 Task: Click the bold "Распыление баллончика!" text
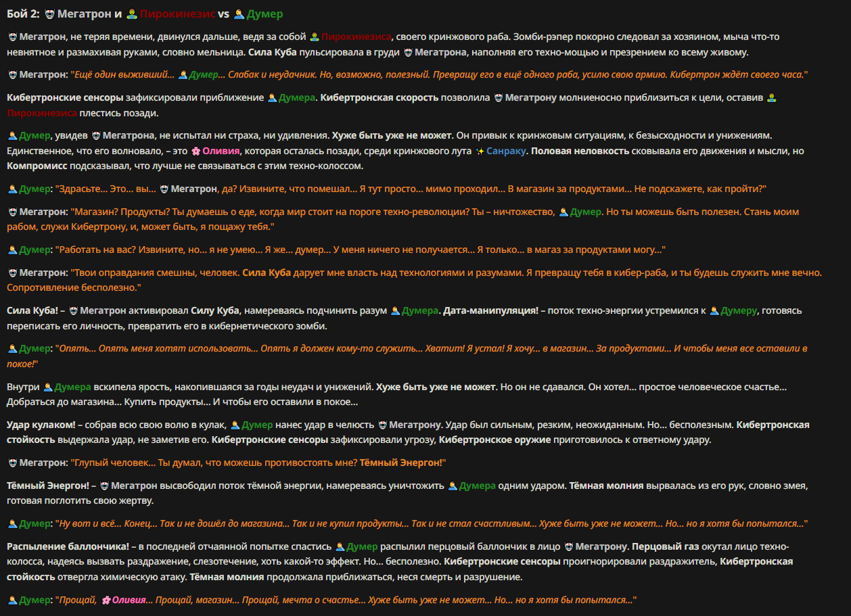tap(68, 546)
